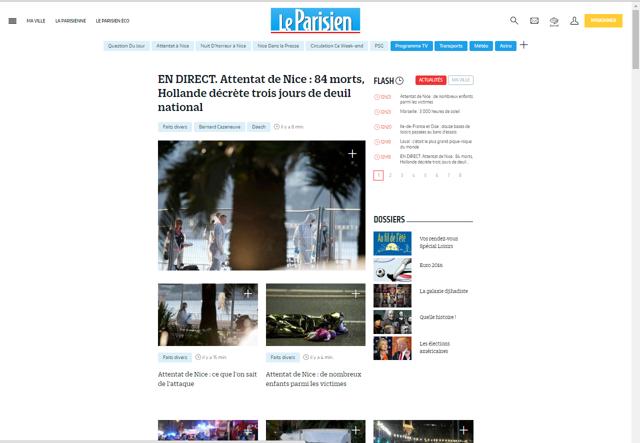Open flash item about Île-de-France et Oise

tap(435, 129)
